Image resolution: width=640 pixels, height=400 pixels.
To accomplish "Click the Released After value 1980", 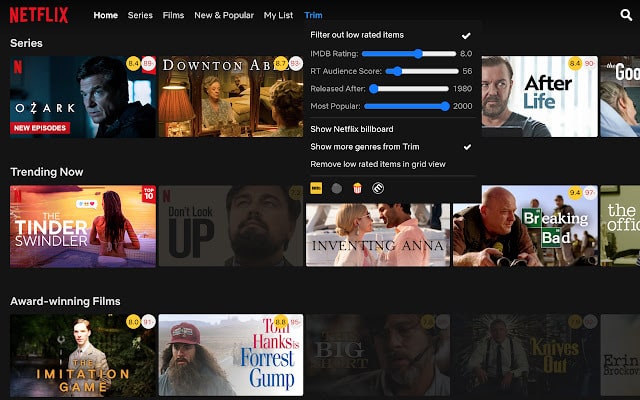I will (462, 89).
